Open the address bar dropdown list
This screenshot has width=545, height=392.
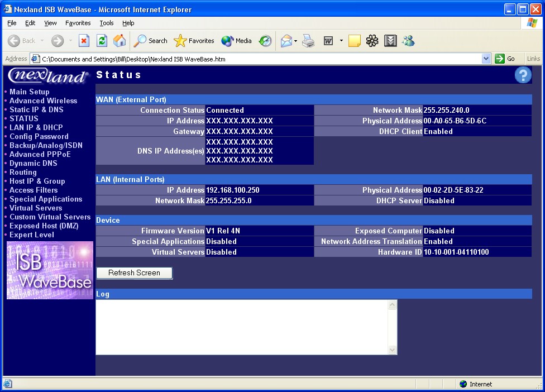pyautogui.click(x=486, y=59)
